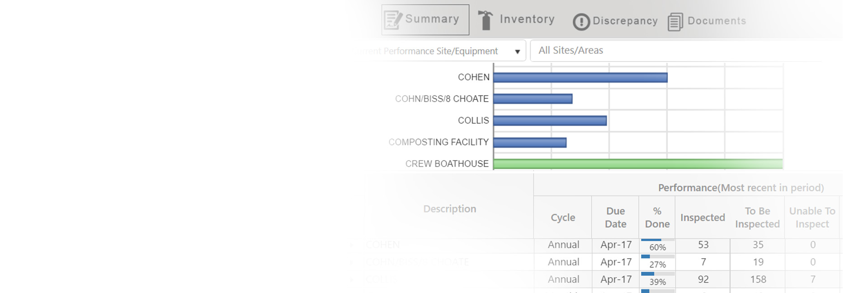Click the To Be Inspected column header
The width and height of the screenshot is (868, 293).
coord(757,217)
